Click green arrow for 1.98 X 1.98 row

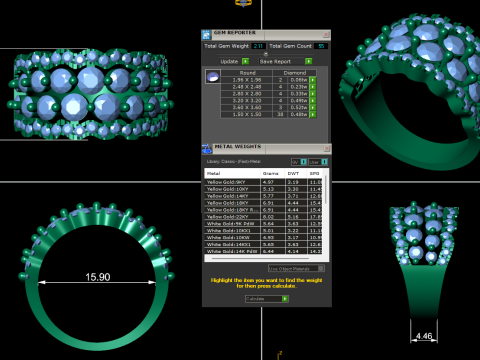click(x=313, y=80)
